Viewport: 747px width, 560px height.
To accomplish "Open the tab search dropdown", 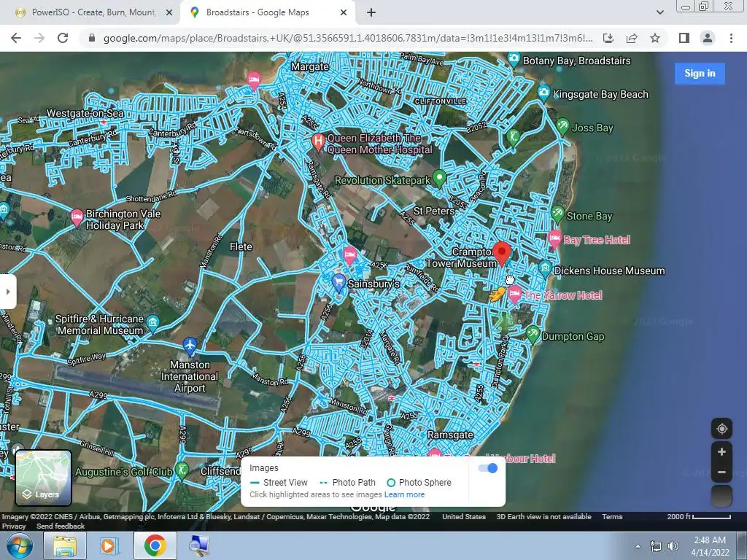I will (659, 12).
